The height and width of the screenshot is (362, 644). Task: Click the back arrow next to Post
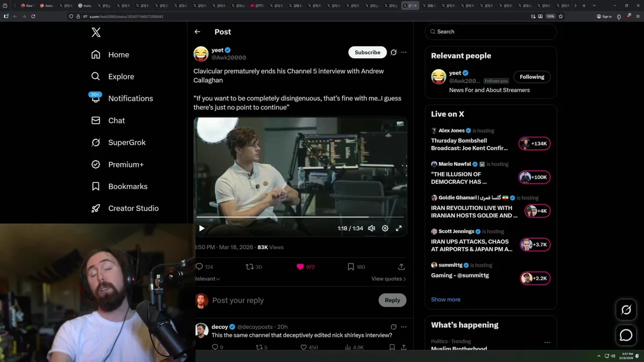(197, 32)
